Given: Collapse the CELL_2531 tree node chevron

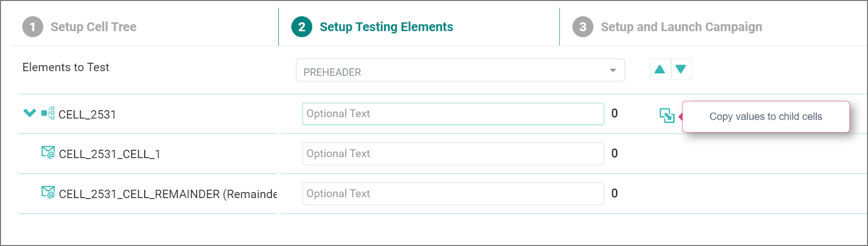Looking at the screenshot, I should pyautogui.click(x=29, y=113).
